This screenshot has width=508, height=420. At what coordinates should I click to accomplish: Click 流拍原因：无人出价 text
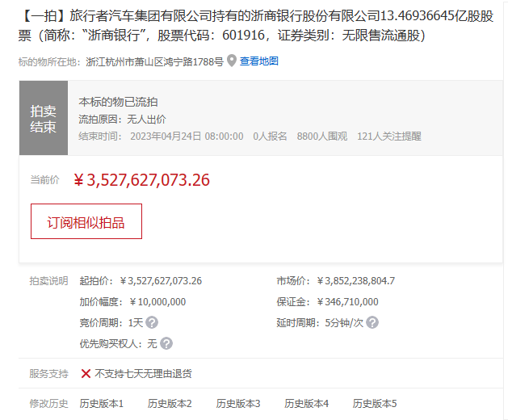point(122,120)
